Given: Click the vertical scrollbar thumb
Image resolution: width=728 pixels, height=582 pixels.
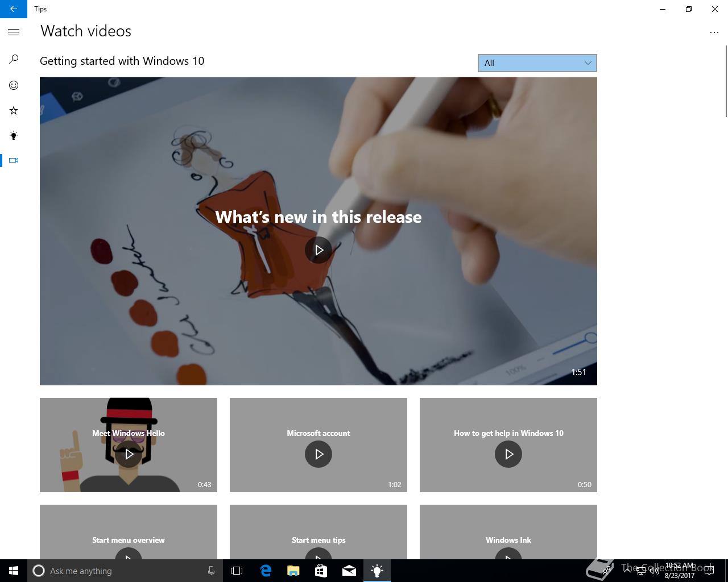Looking at the screenshot, I should [726, 81].
